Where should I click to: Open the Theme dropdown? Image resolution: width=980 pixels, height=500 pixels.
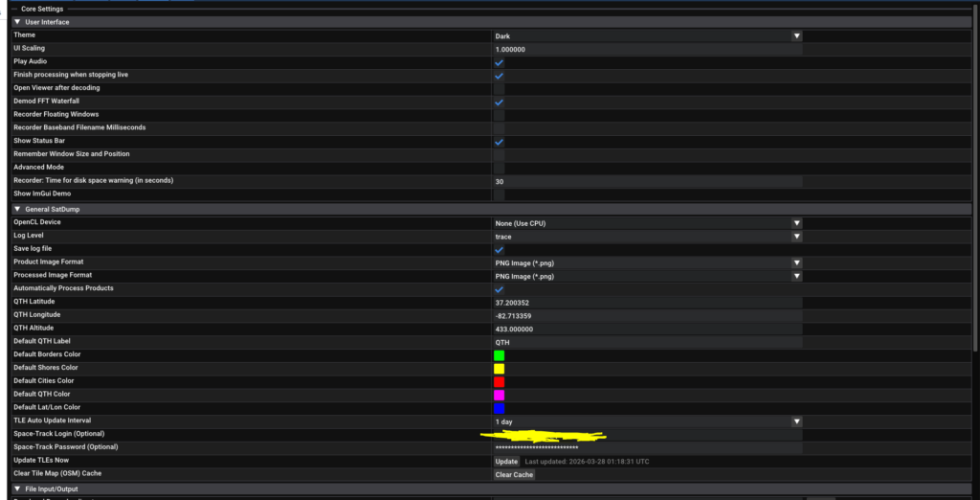pyautogui.click(x=647, y=35)
